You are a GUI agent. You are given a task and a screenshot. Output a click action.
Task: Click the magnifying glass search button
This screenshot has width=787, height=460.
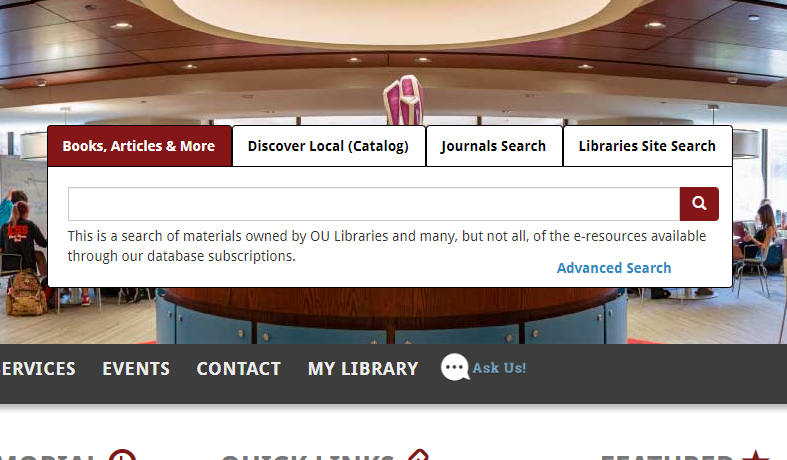pos(699,204)
